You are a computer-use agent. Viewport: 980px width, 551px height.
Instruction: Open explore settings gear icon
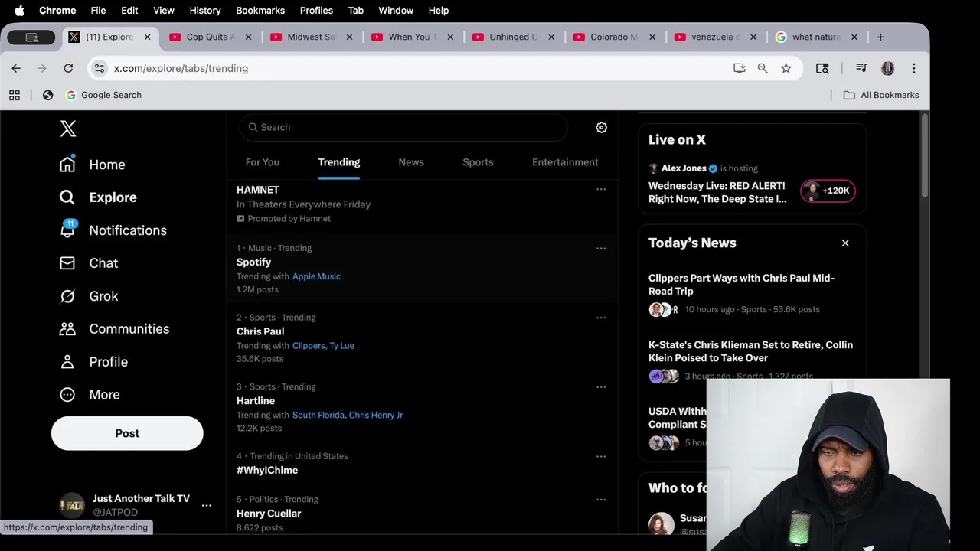602,128
